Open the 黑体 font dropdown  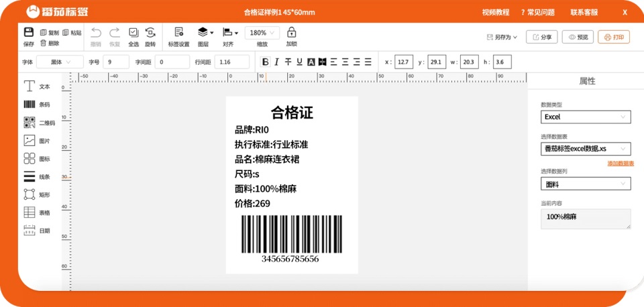pos(60,62)
